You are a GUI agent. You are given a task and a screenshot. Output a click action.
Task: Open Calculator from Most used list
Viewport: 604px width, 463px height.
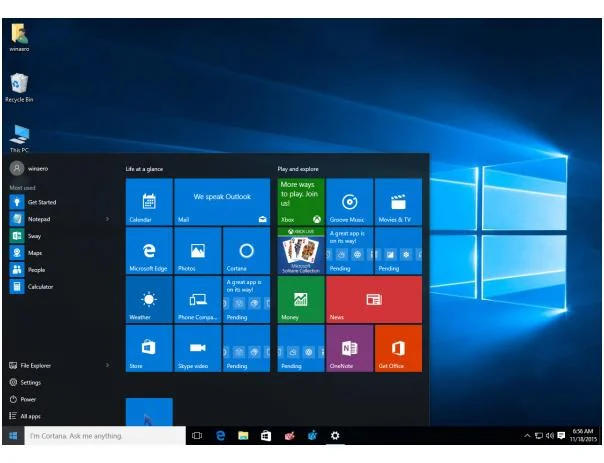[60, 287]
